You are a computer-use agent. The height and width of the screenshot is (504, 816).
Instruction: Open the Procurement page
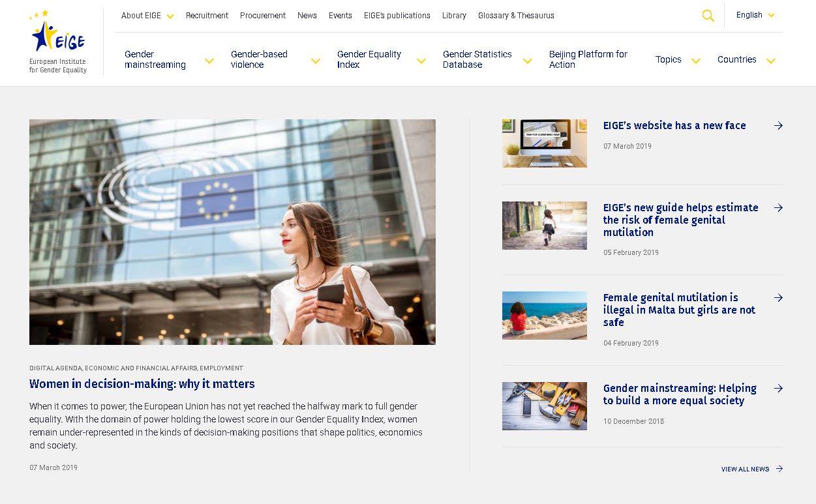tap(263, 16)
